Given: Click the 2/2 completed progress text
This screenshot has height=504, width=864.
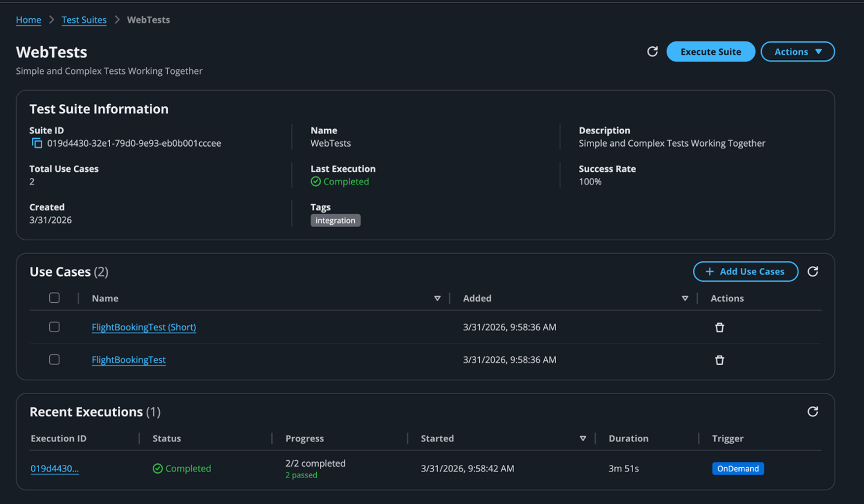Looking at the screenshot, I should coord(315,463).
